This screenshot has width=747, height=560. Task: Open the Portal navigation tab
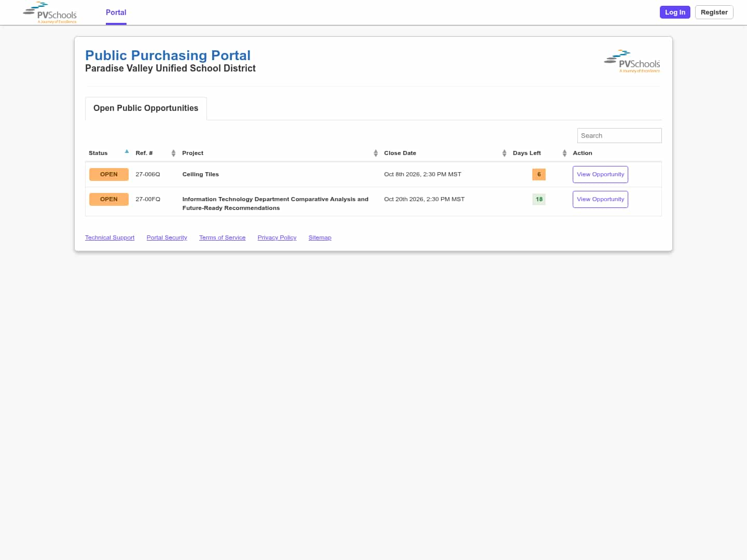[x=116, y=12]
